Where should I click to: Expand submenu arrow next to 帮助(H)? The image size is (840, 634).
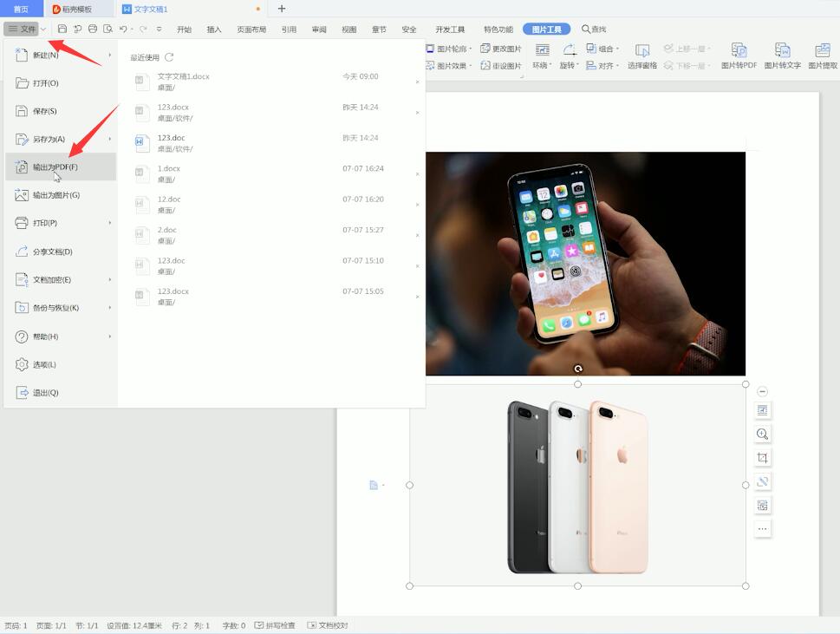click(110, 337)
